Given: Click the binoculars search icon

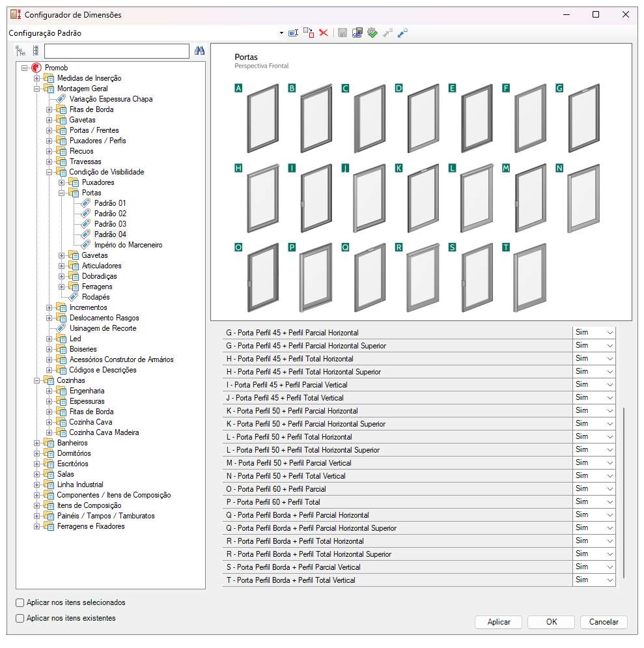Looking at the screenshot, I should click(199, 51).
